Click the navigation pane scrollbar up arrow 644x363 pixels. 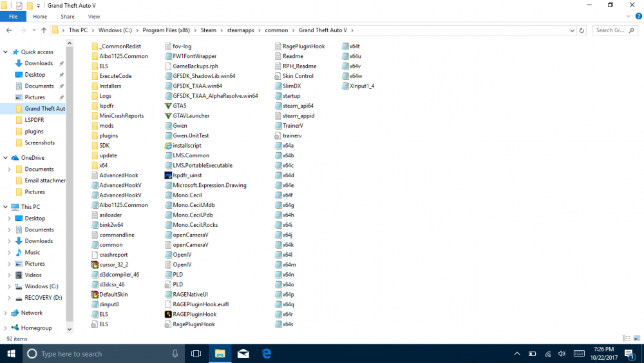tap(70, 43)
